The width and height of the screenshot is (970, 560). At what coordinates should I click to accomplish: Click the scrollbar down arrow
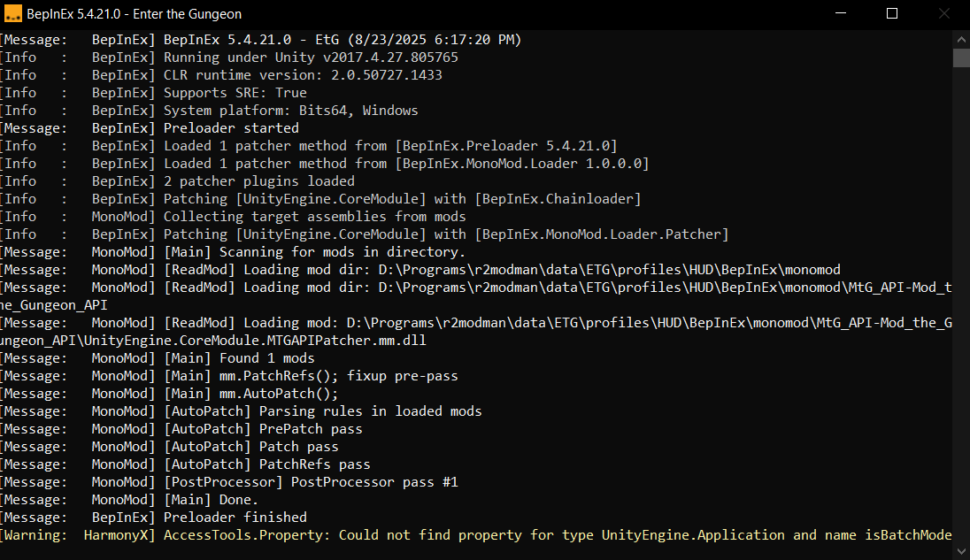[961, 551]
